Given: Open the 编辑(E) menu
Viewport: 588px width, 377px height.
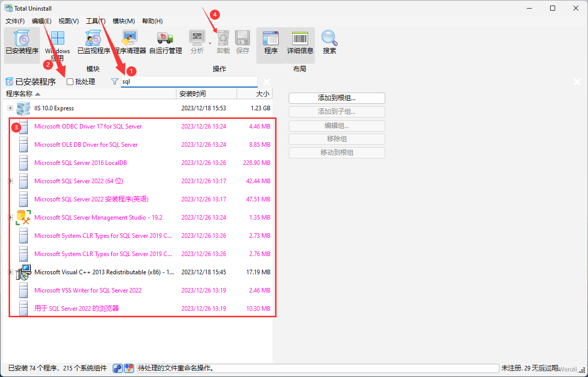Looking at the screenshot, I should 41,21.
